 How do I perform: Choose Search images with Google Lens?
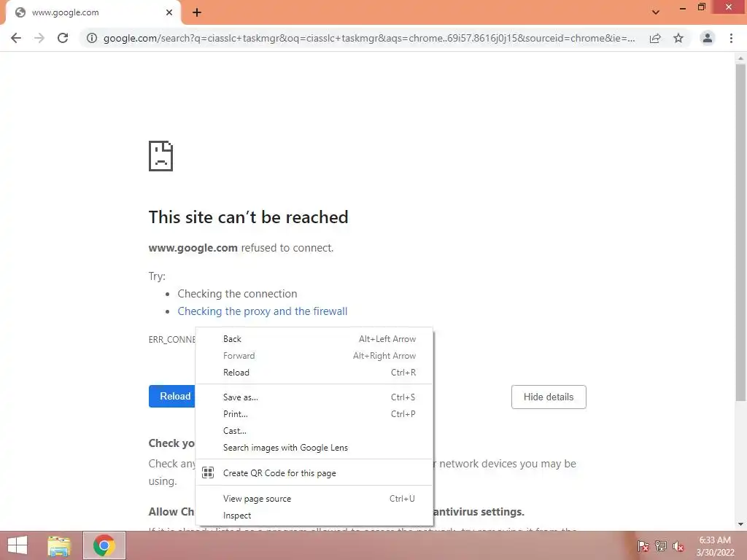[x=314, y=448]
